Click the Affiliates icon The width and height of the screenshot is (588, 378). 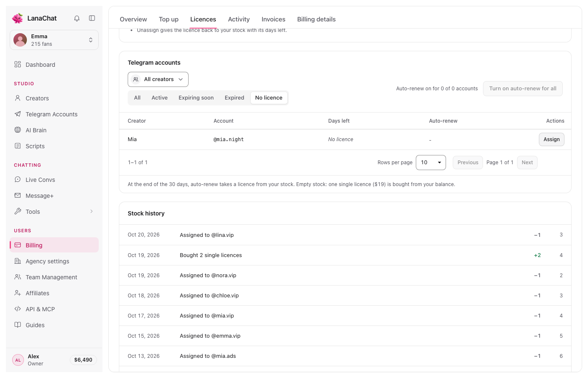click(x=18, y=293)
